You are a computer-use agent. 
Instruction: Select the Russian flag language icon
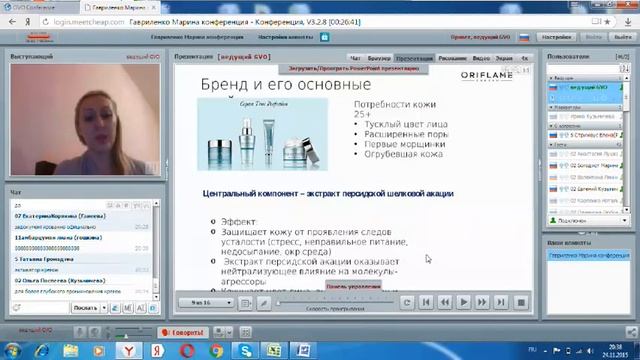pyautogui.click(x=524, y=38)
